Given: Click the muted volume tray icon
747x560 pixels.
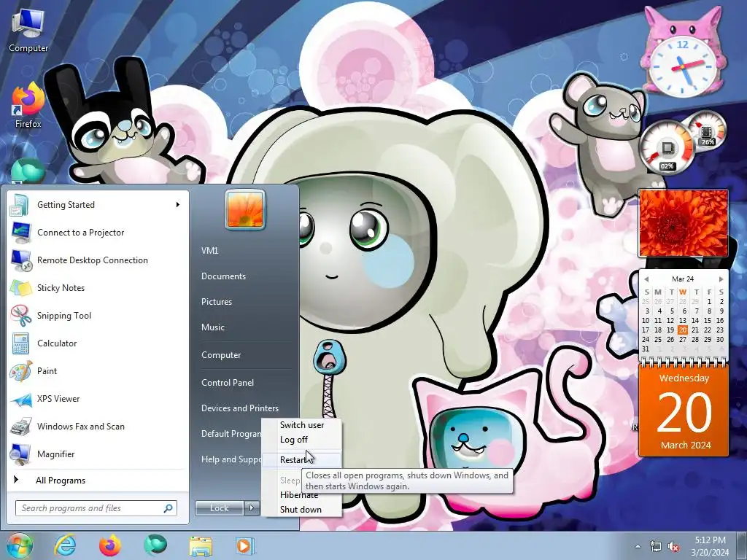Looking at the screenshot, I should click(x=673, y=546).
